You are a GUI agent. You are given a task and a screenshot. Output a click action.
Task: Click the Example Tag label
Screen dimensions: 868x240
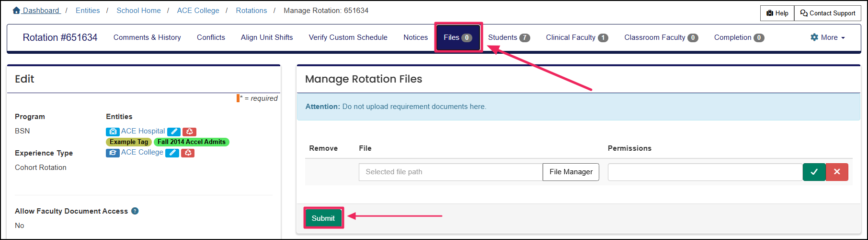pos(129,142)
